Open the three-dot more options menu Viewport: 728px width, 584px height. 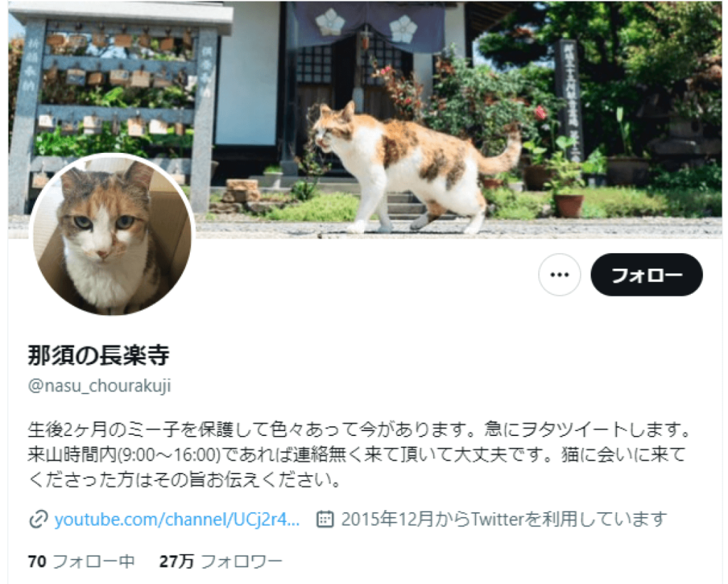(560, 275)
